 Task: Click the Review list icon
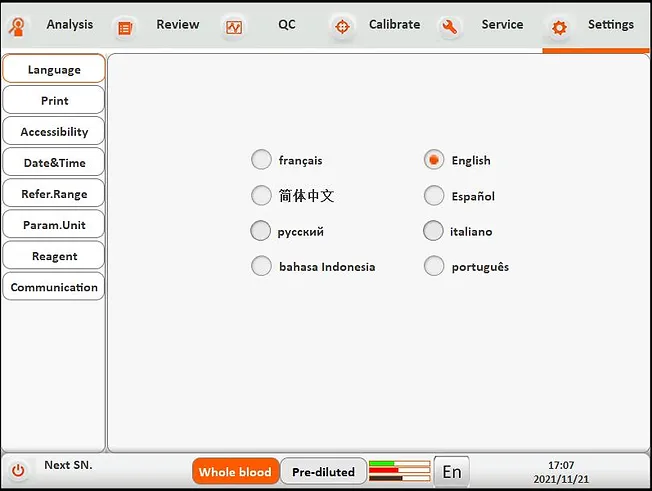(x=125, y=28)
